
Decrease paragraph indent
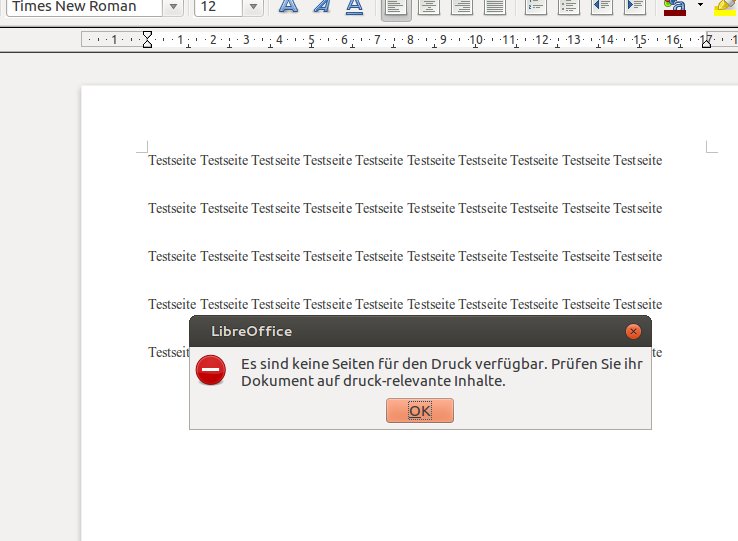pyautogui.click(x=601, y=7)
